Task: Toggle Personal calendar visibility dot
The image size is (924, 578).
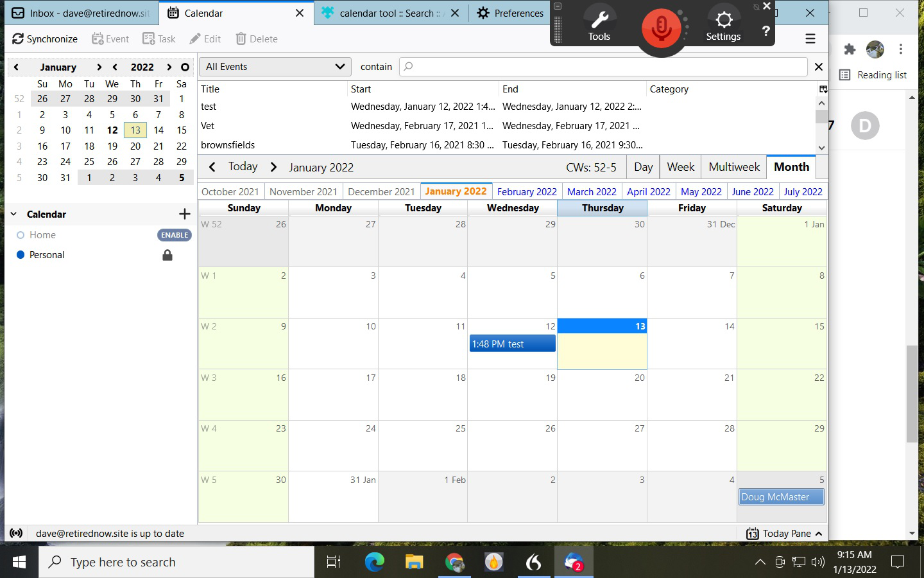Action: coord(21,255)
